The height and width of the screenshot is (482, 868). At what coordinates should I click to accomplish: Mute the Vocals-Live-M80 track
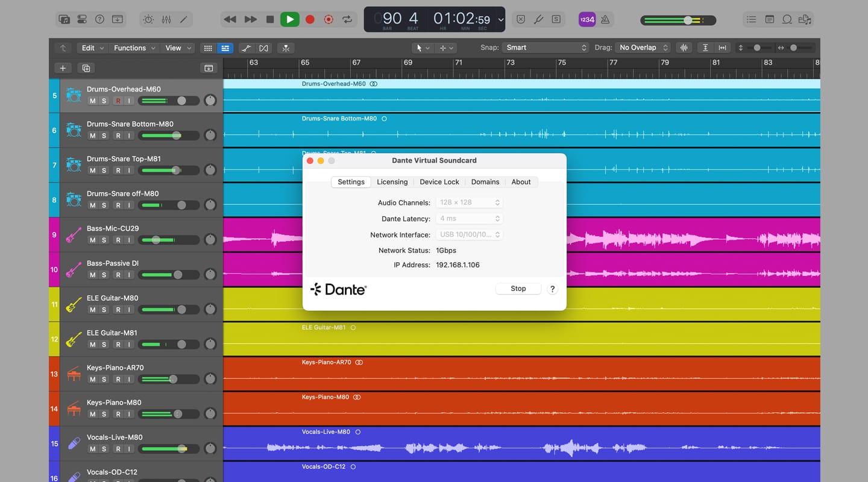92,449
